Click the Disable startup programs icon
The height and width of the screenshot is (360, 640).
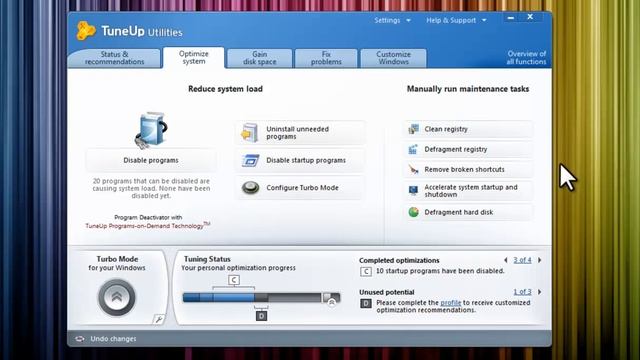click(250, 160)
